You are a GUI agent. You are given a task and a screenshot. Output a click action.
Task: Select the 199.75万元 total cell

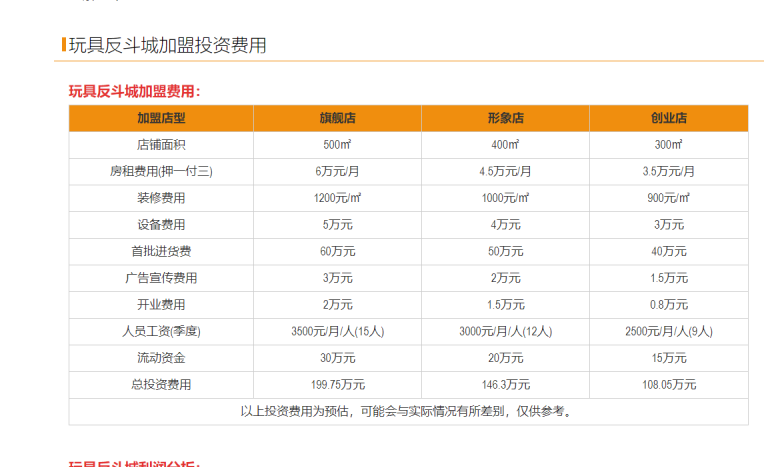tap(337, 385)
